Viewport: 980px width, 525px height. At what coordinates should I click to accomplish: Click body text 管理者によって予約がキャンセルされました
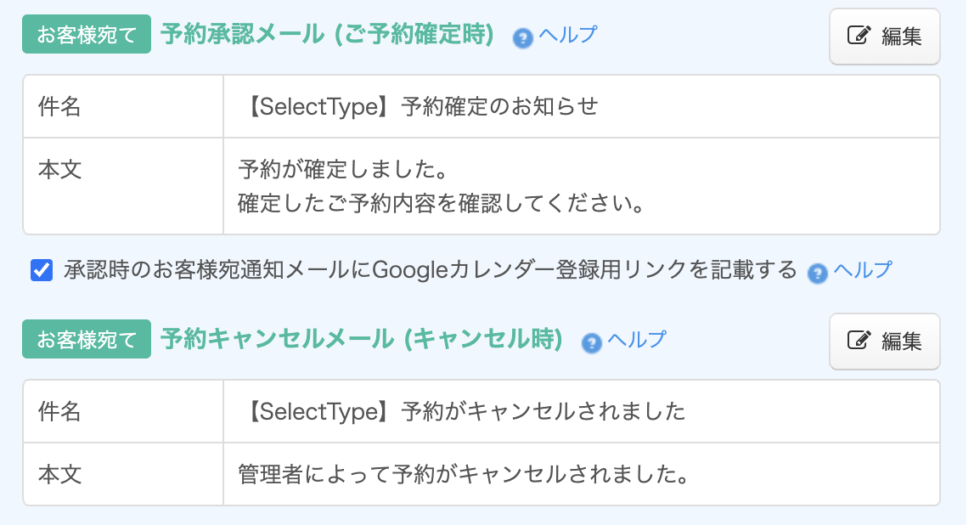click(463, 474)
